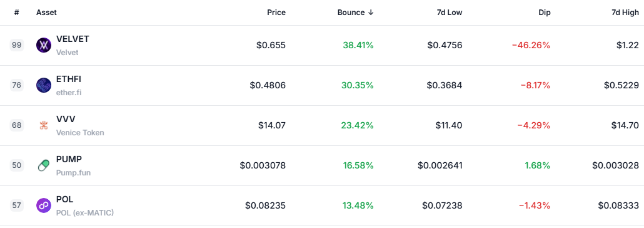The width and height of the screenshot is (644, 228).
Task: Sort by the 7d High column header
Action: tap(625, 13)
